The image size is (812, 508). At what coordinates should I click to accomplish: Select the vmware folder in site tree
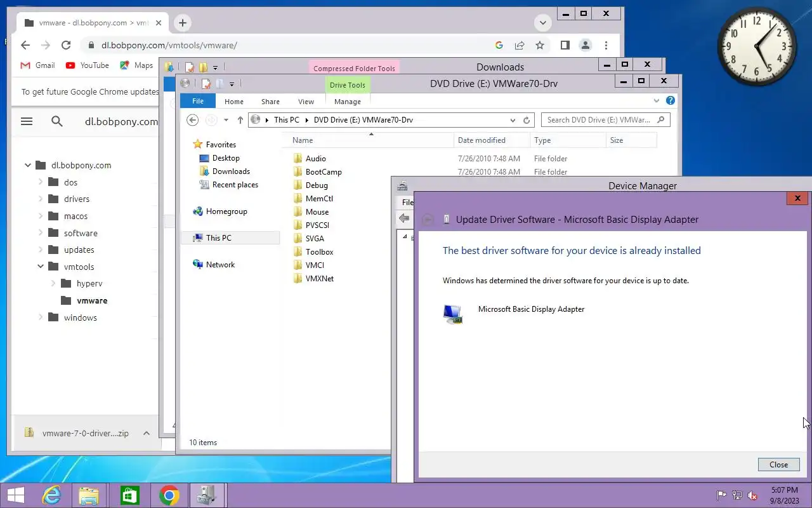point(92,300)
